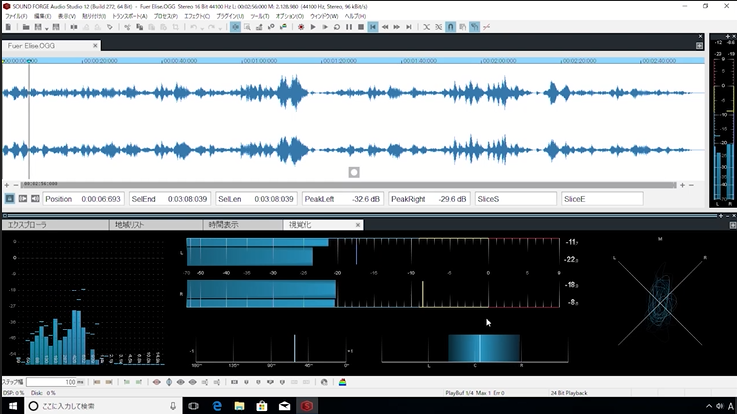Switch to the 時間表示 tab

[224, 225]
